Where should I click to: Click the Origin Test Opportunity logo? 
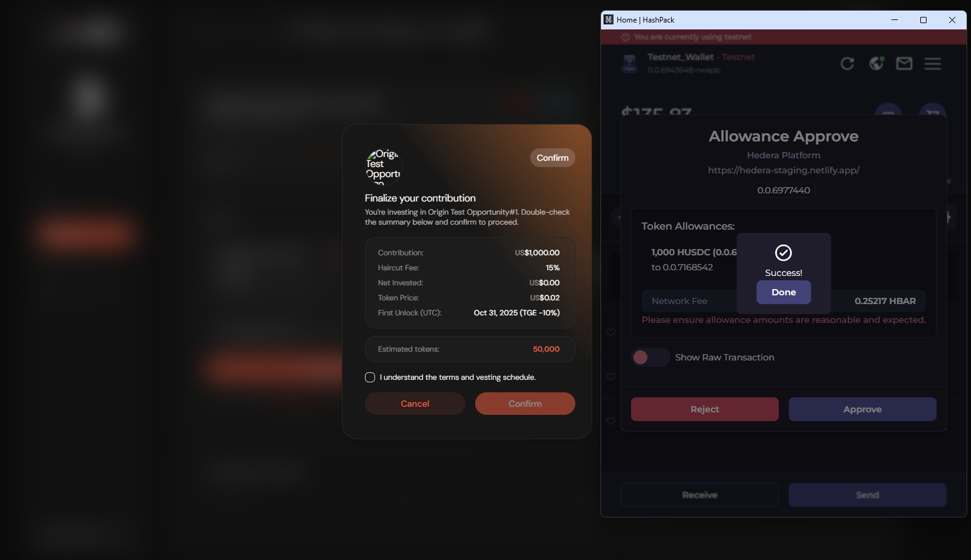383,166
